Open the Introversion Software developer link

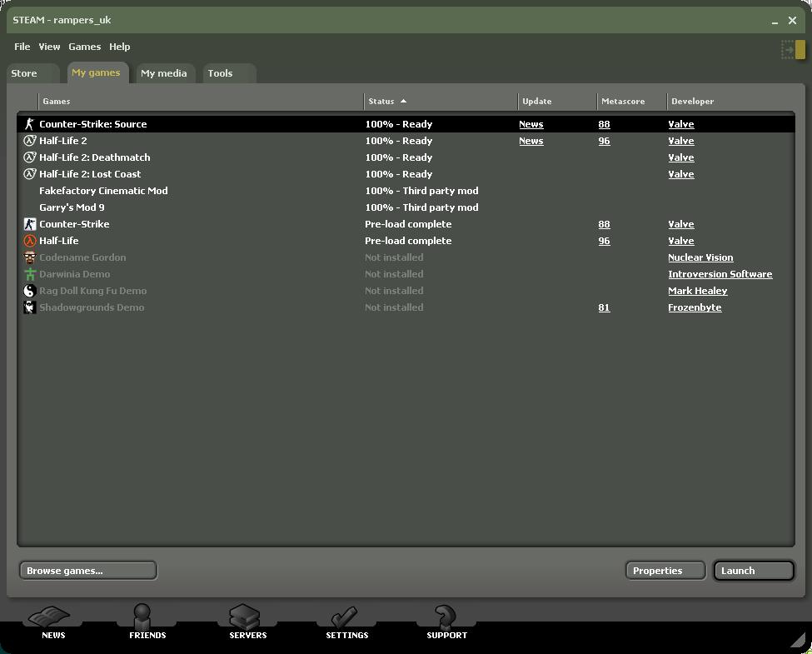point(720,274)
